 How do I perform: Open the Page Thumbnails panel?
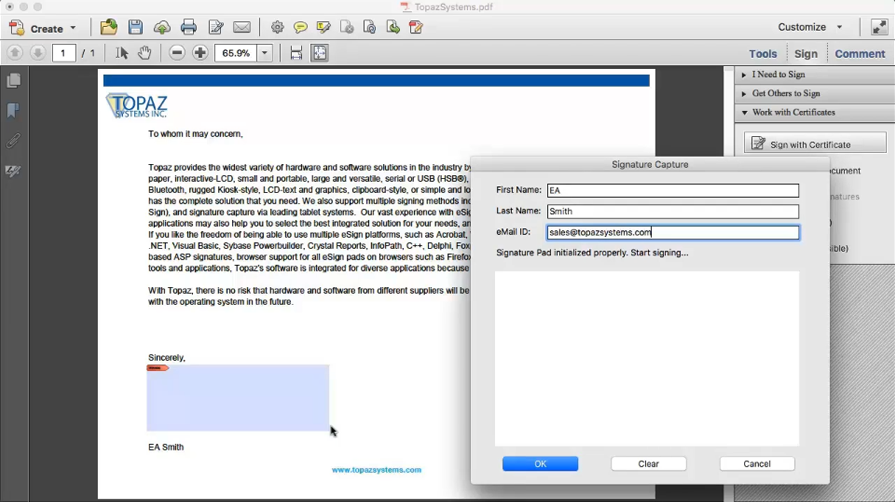pos(13,80)
